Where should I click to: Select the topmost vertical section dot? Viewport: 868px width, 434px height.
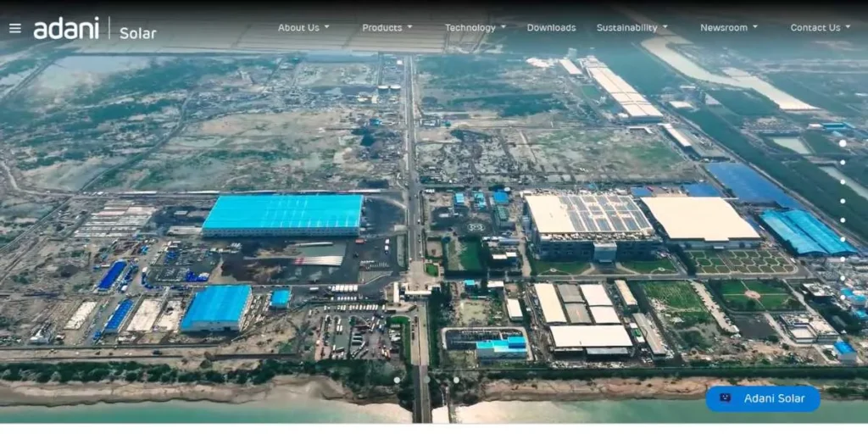pyautogui.click(x=842, y=143)
